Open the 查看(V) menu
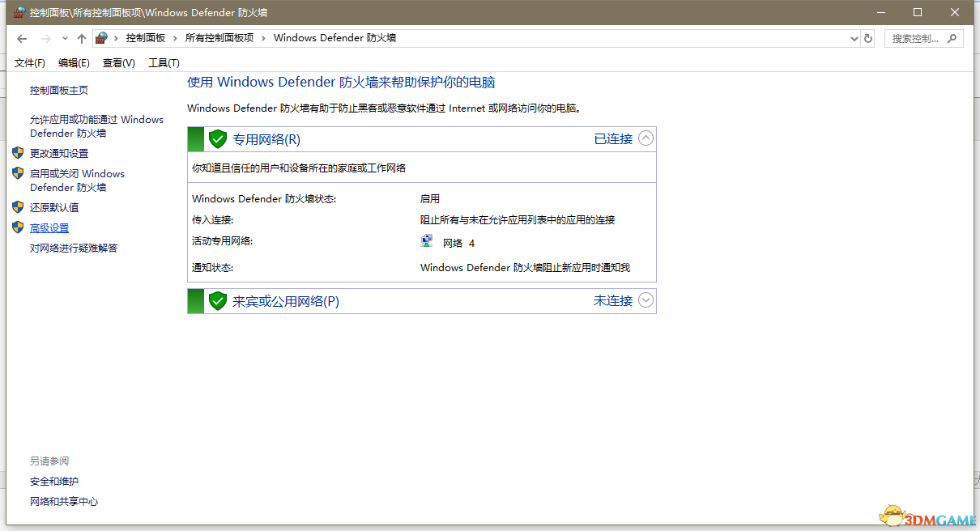980x531 pixels. point(119,63)
